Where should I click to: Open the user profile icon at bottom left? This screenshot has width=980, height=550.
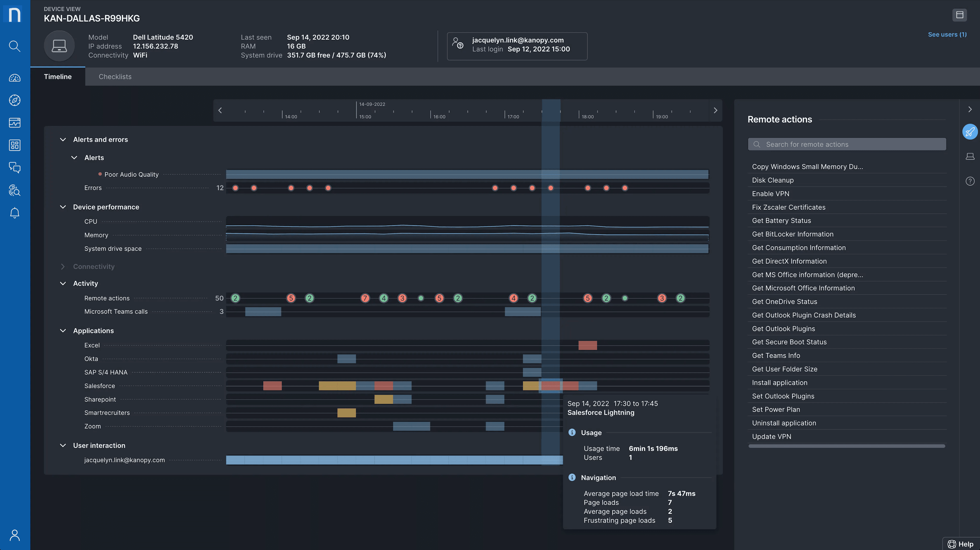pos(15,535)
